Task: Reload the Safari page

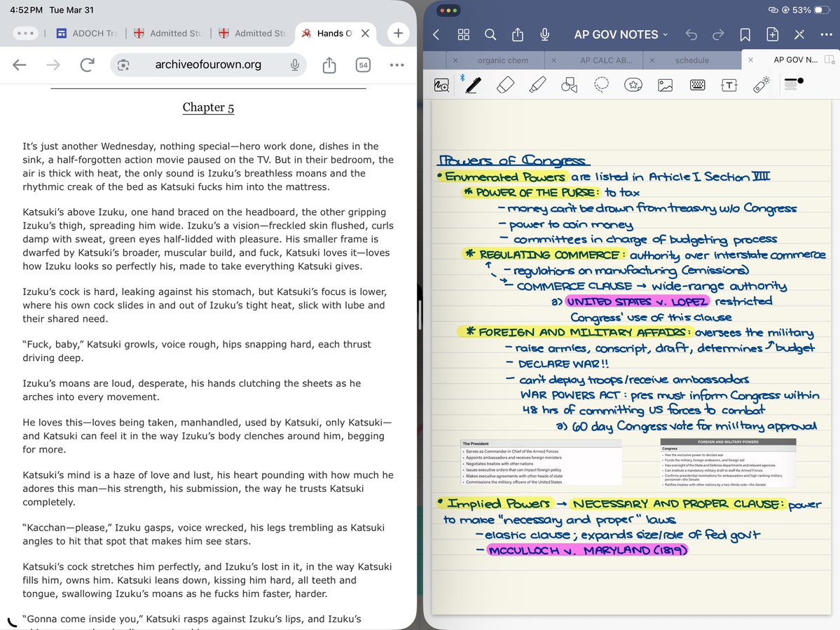Action: [88, 64]
